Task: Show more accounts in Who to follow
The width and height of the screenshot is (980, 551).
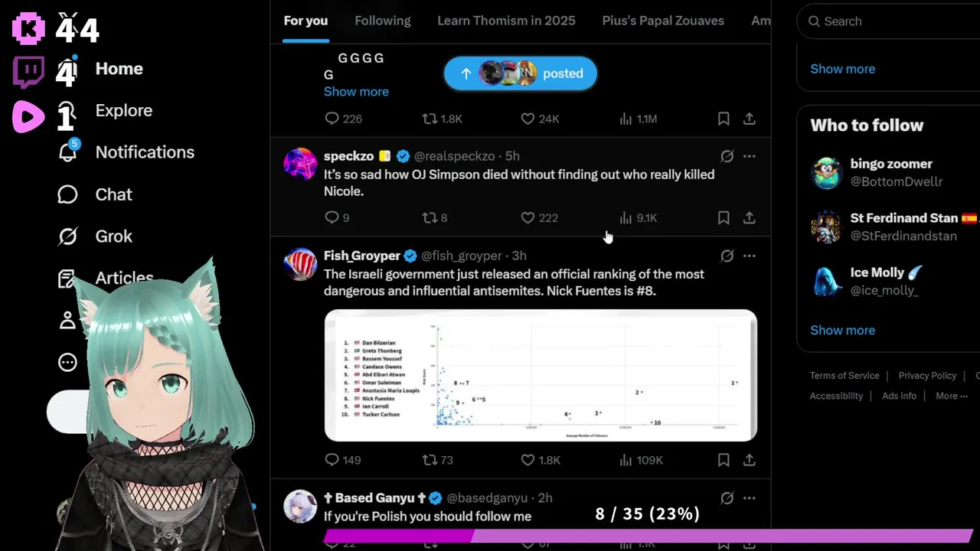Action: point(842,330)
